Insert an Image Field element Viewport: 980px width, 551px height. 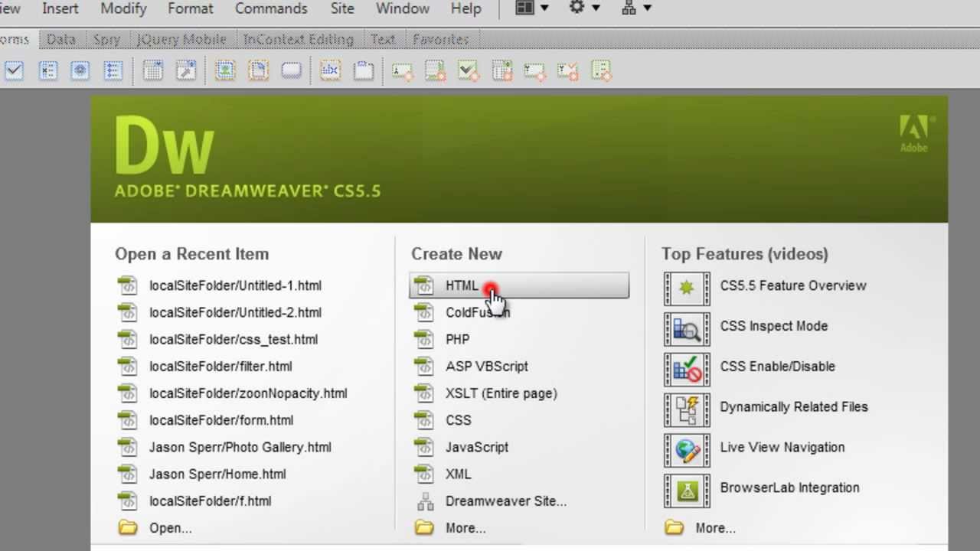click(224, 71)
